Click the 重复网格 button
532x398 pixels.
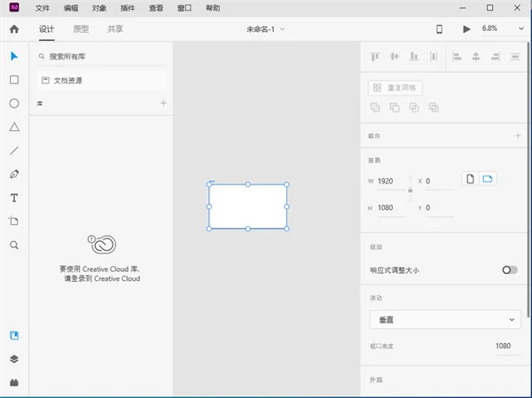[395, 88]
